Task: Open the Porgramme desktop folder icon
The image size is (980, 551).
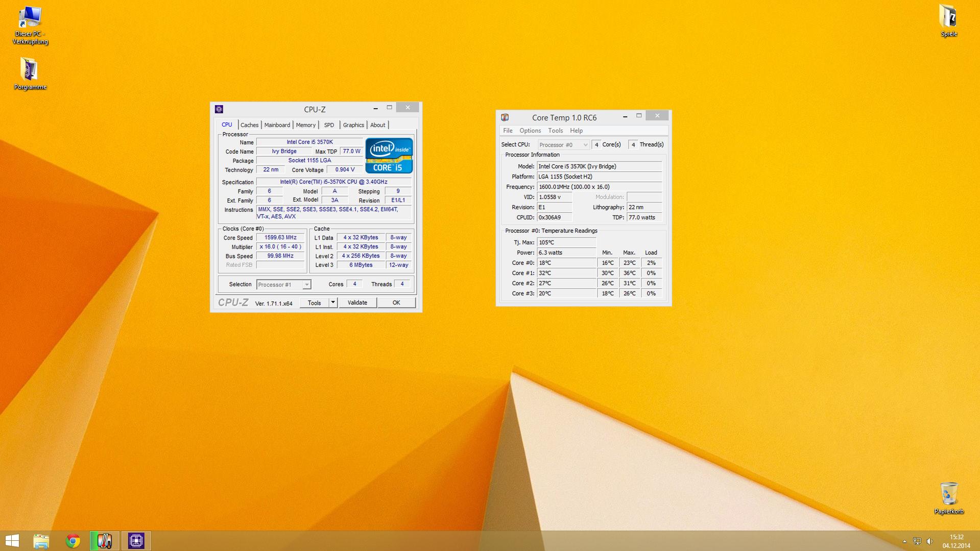Action: coord(30,74)
